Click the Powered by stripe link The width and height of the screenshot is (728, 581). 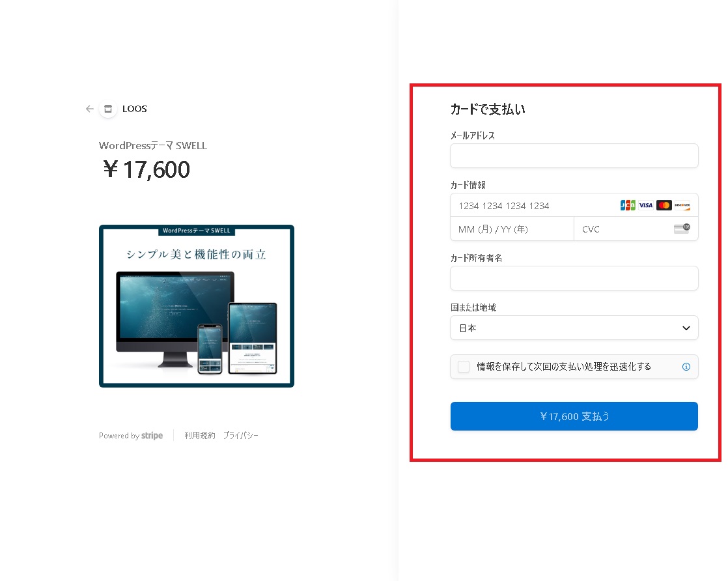131,436
